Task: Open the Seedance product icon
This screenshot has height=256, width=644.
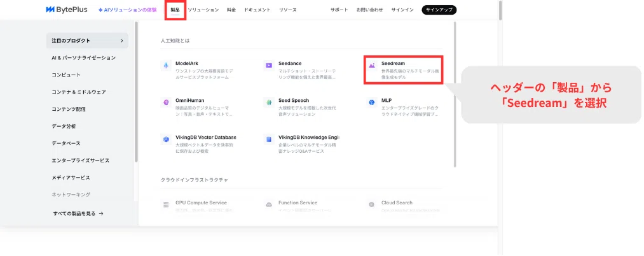Action: click(269, 66)
